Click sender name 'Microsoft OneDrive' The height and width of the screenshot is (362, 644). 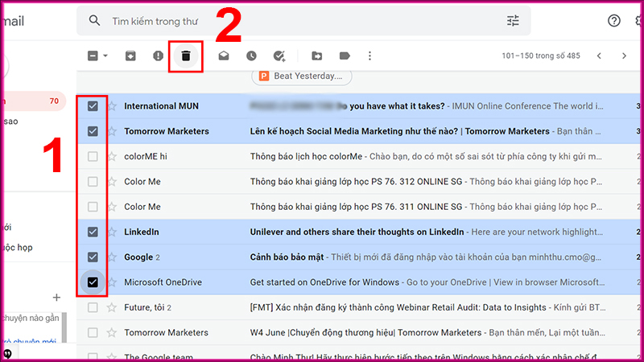coord(163,282)
